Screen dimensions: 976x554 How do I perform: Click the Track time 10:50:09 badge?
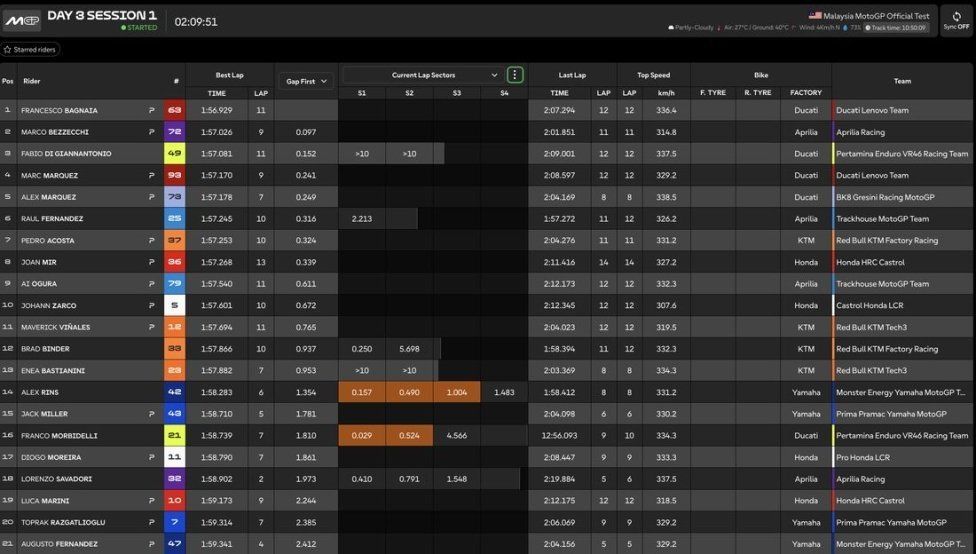click(896, 27)
